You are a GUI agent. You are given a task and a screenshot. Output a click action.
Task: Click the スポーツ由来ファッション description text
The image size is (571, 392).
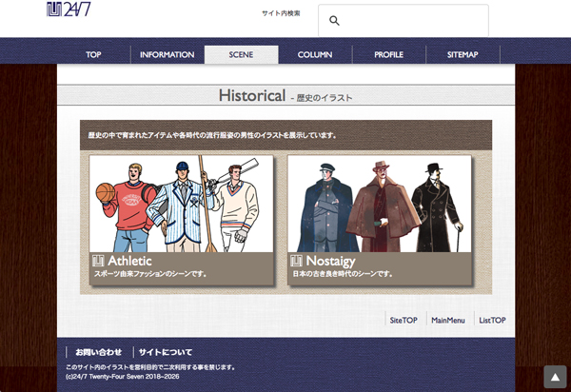150,274
